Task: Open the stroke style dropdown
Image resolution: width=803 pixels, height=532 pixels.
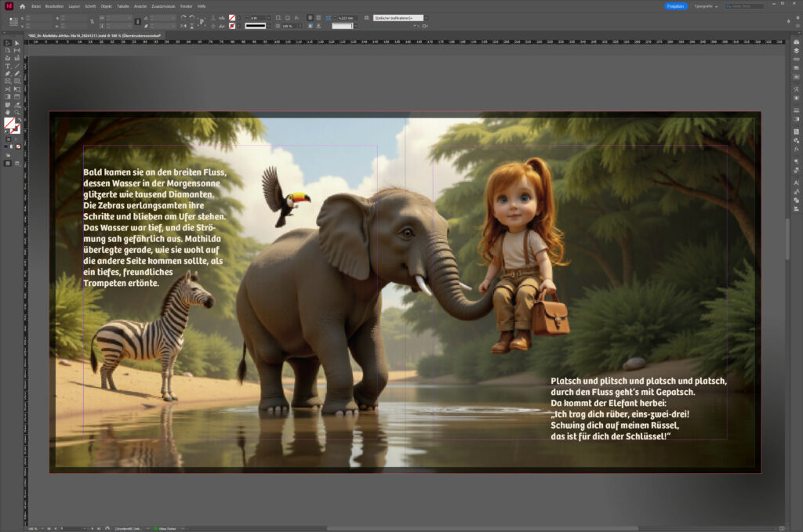Action: tap(267, 25)
